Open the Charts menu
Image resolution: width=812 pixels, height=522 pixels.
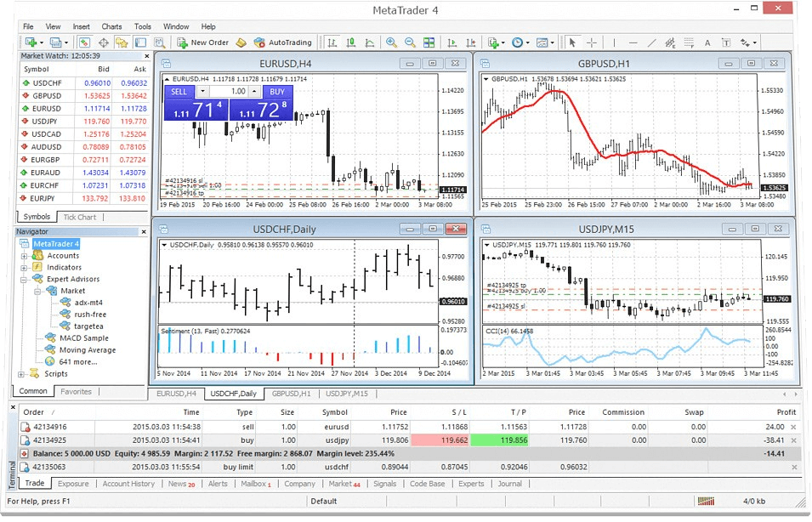point(111,26)
